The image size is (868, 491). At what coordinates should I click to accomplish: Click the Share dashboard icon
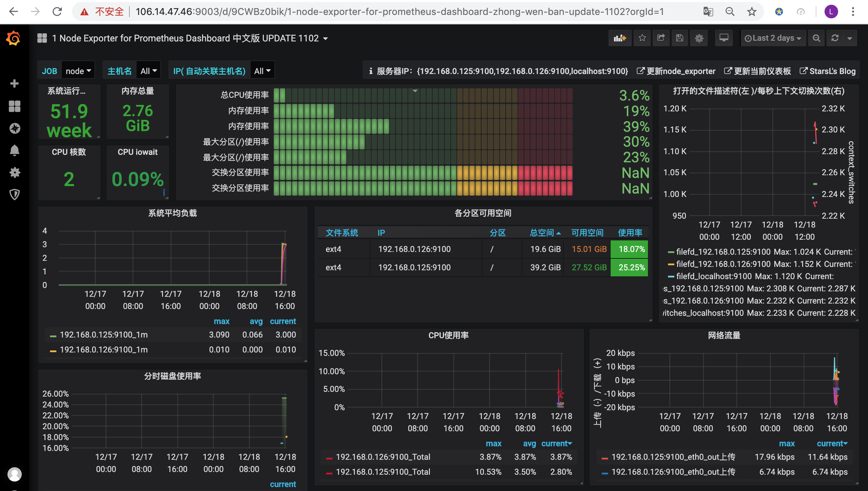point(661,38)
